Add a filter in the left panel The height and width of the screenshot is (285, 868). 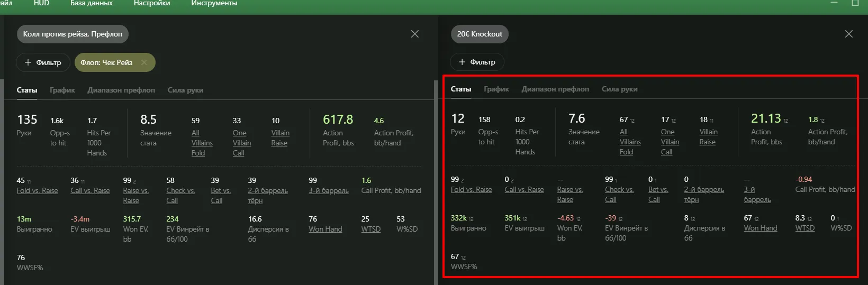click(43, 62)
